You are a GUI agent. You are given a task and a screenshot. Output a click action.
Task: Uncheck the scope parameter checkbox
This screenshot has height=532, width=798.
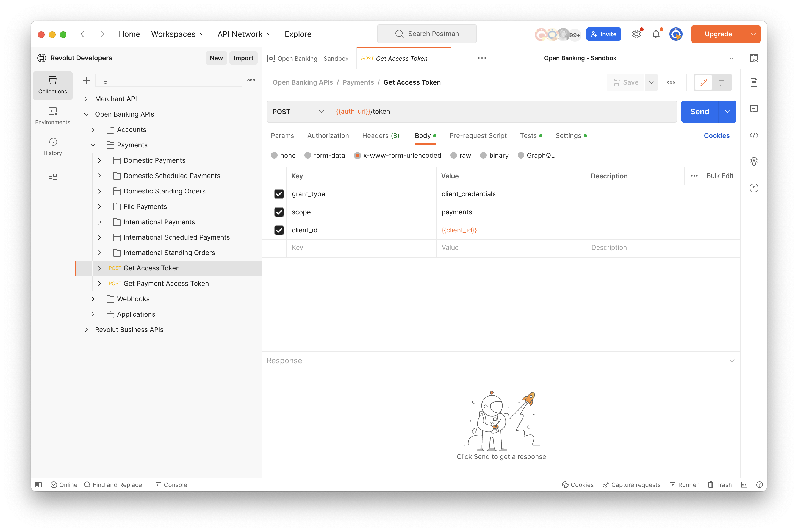tap(279, 212)
